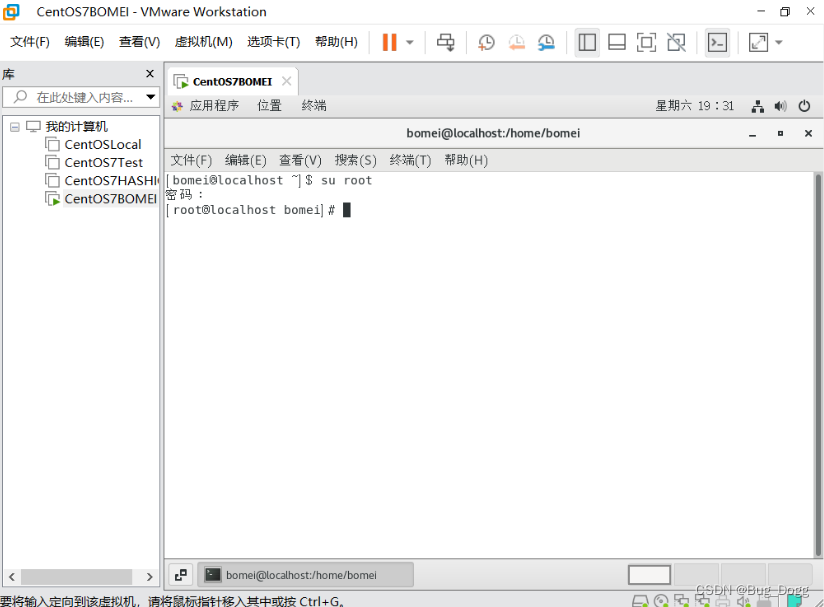
Task: Click the terminal vertical scrollbar
Action: click(x=818, y=365)
